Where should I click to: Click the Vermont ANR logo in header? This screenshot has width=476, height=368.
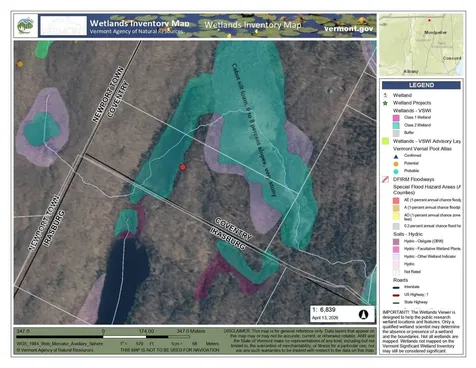tap(26, 26)
